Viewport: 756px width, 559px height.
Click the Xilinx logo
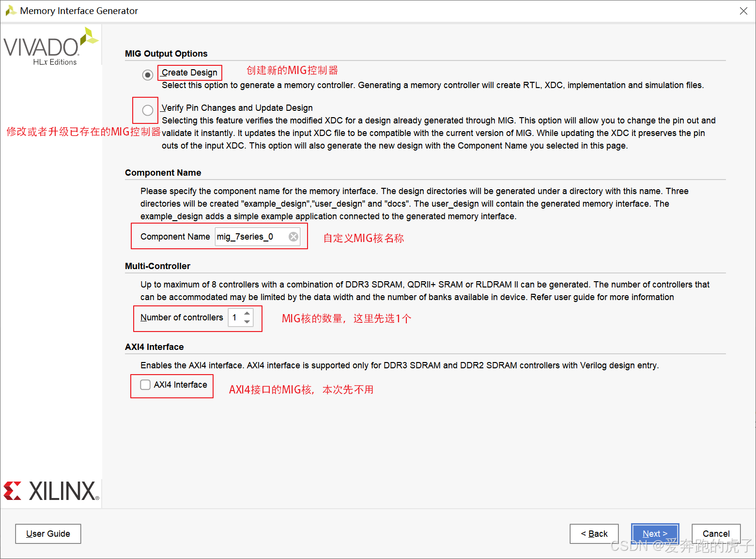click(51, 491)
